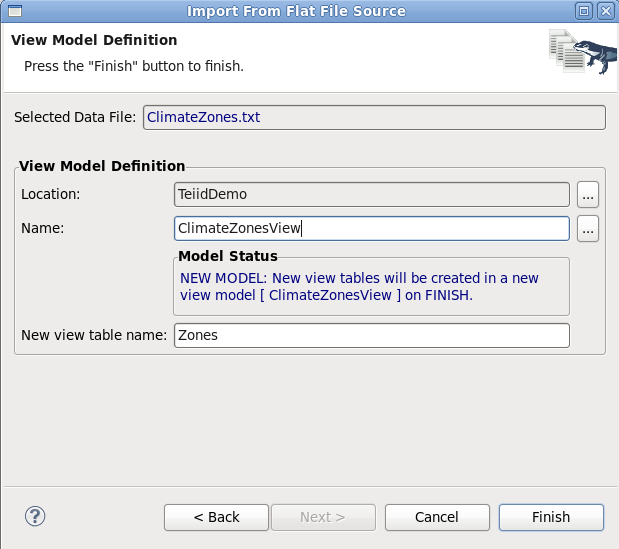The width and height of the screenshot is (619, 549).
Task: Open the window menu icon in title bar
Action: (x=15, y=11)
